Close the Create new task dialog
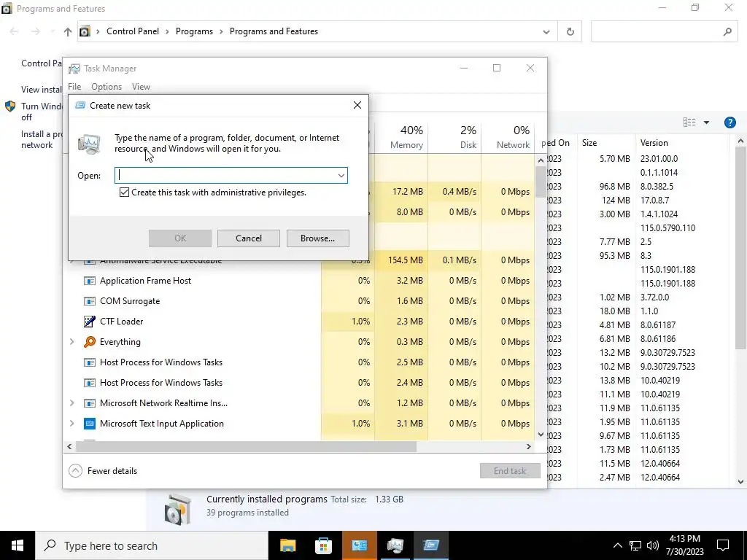Viewport: 747px width, 560px height. (x=357, y=105)
